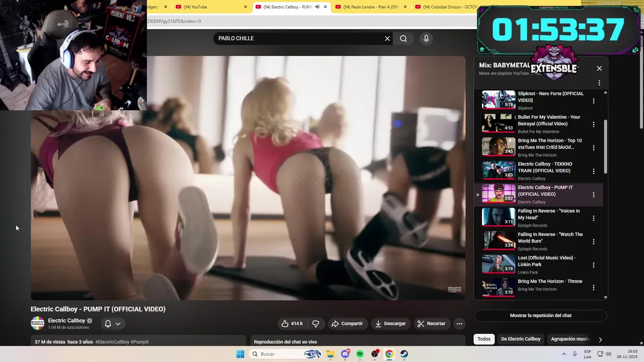Click the video player to pause
The image size is (644, 362).
[x=248, y=178]
